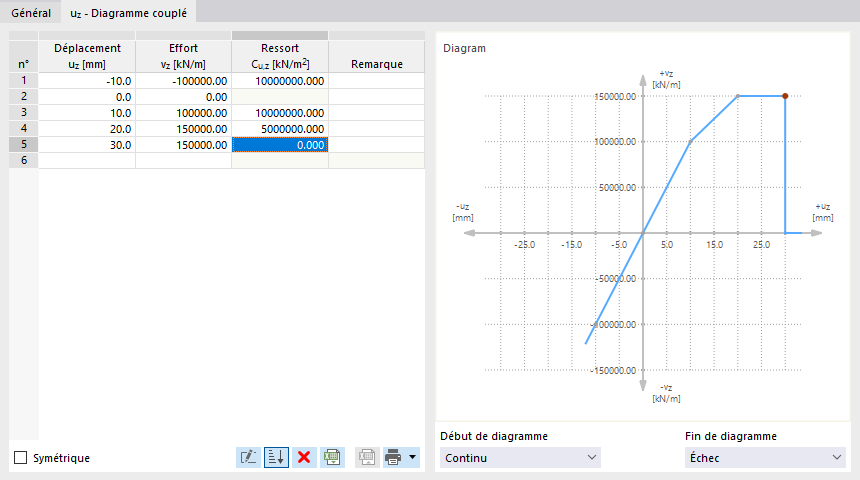Click displacement cell 10.0
860x480 pixels.
pyautogui.click(x=87, y=113)
